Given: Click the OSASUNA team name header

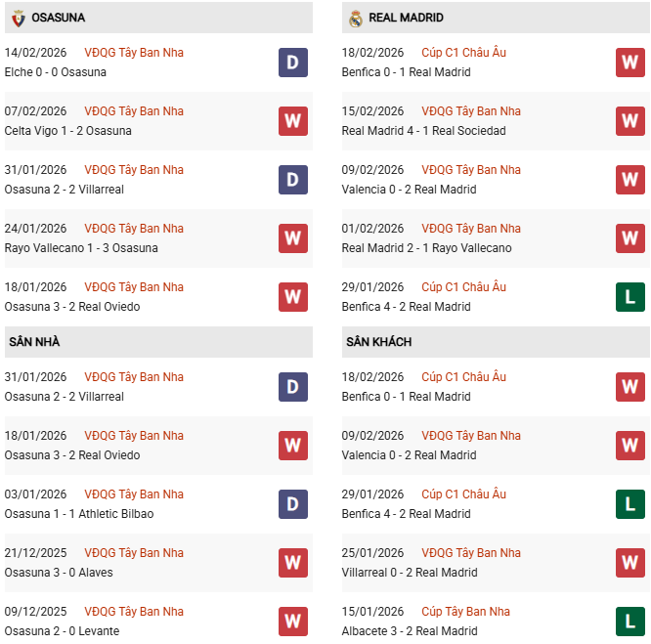Looking at the screenshot, I should pos(58,18).
